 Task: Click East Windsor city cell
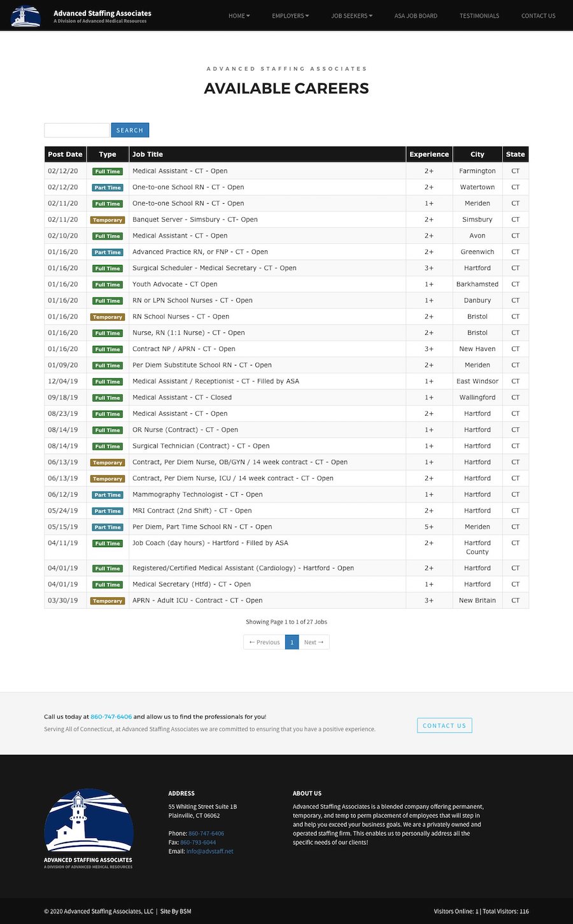pyautogui.click(x=478, y=381)
